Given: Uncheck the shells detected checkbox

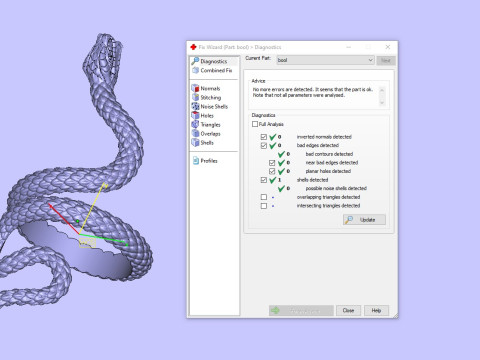Looking at the screenshot, I should (264, 180).
